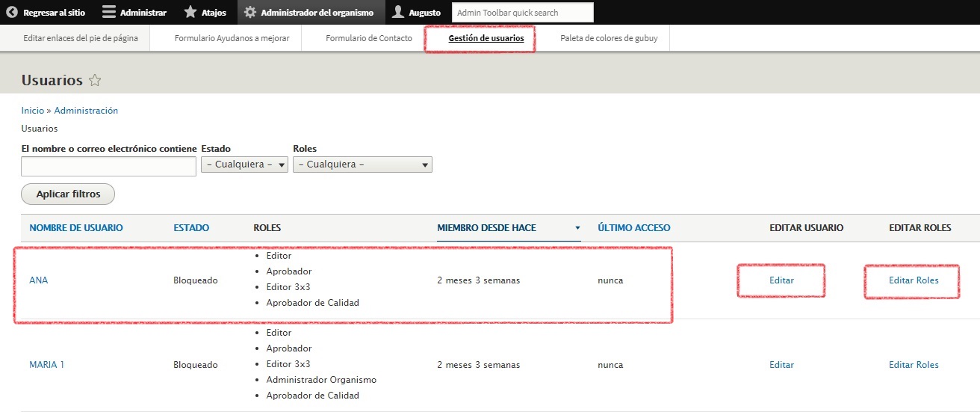This screenshot has width=980, height=415.
Task: Open the Estado filter dropdown
Action: 244,165
